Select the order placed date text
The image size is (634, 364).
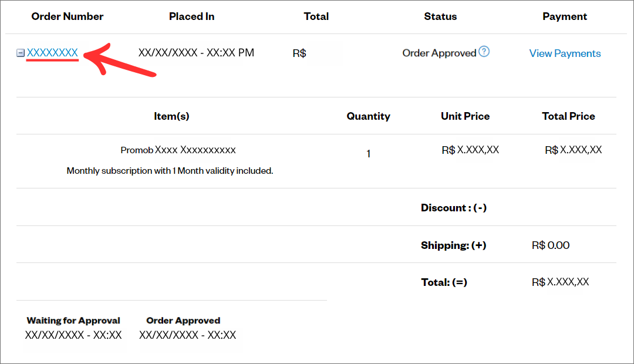(196, 53)
